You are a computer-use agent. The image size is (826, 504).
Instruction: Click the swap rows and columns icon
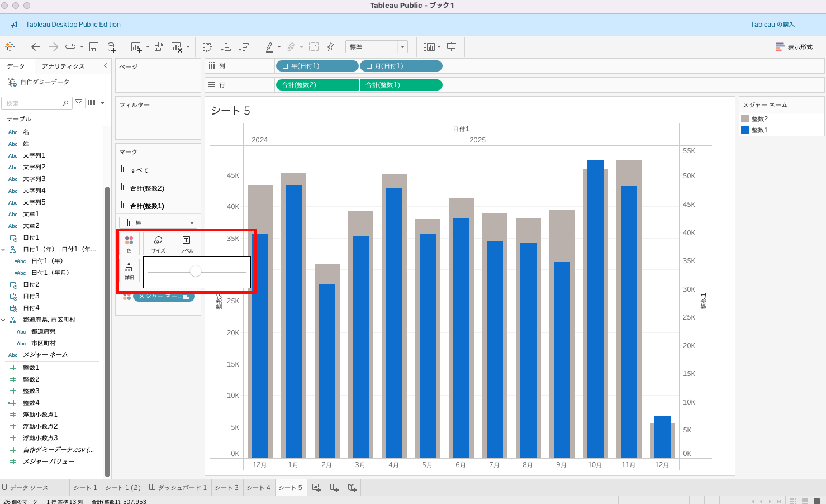pyautogui.click(x=207, y=47)
